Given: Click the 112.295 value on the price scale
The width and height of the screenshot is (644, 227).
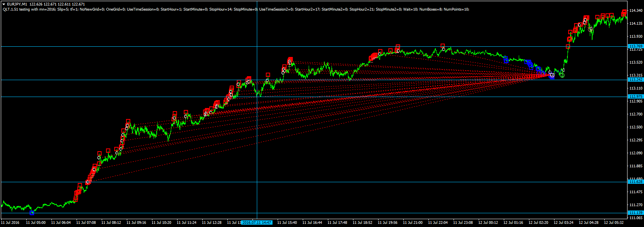Looking at the screenshot, I should 636,140.
